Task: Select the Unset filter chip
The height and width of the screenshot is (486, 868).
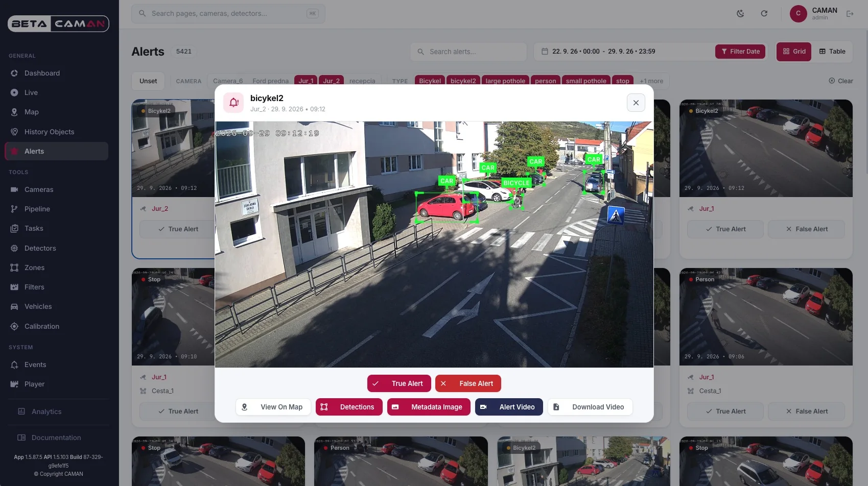Action: [148, 81]
